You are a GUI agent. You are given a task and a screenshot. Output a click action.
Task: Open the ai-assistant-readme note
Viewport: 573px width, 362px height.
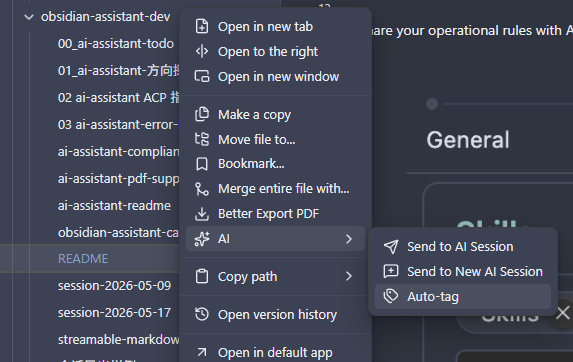click(x=114, y=206)
